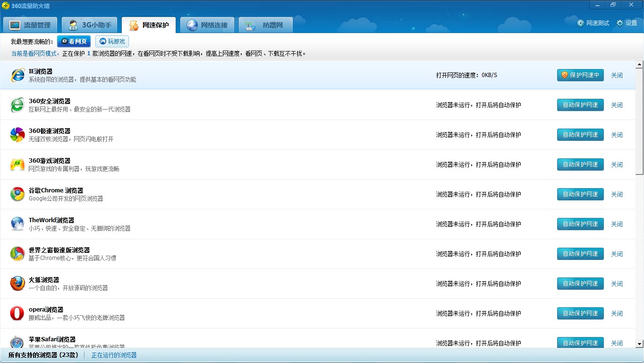Click 关闭 link for TheWorld浏览器
Screen dimensions: 644x363
pos(617,224)
